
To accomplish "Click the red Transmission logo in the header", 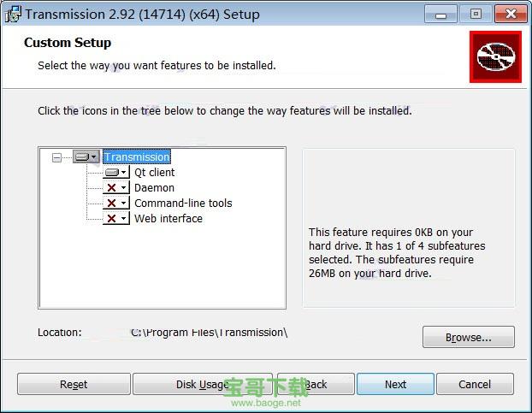I will [x=495, y=57].
